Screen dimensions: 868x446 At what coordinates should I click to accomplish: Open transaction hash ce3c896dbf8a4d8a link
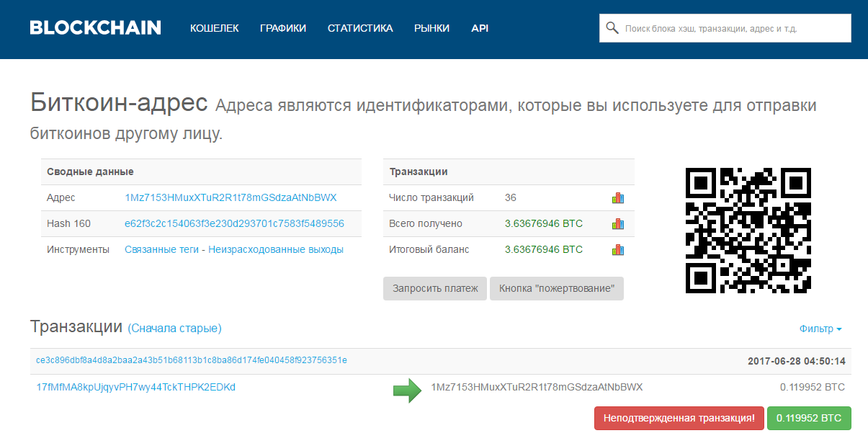[x=192, y=360]
